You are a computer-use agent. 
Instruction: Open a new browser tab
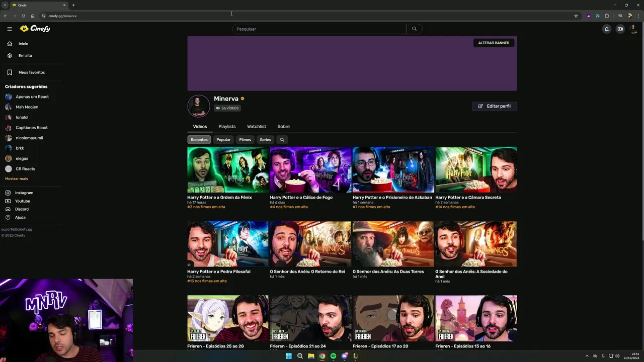[x=73, y=5]
